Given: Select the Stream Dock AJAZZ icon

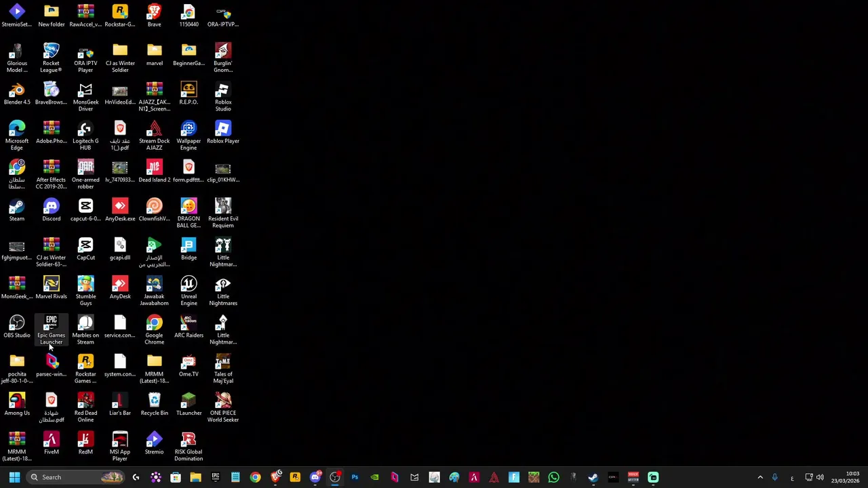Looking at the screenshot, I should [154, 136].
